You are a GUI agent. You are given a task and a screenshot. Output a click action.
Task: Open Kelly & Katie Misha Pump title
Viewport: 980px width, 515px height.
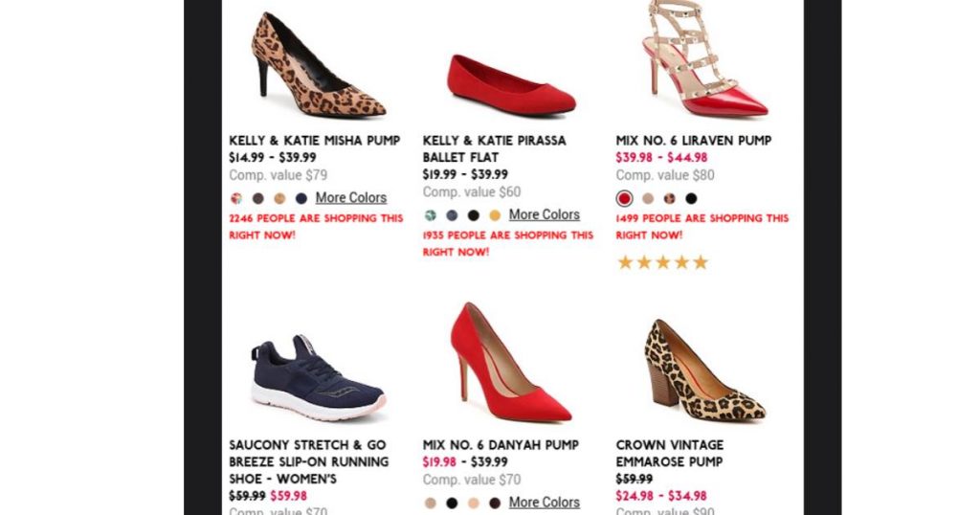pos(314,141)
